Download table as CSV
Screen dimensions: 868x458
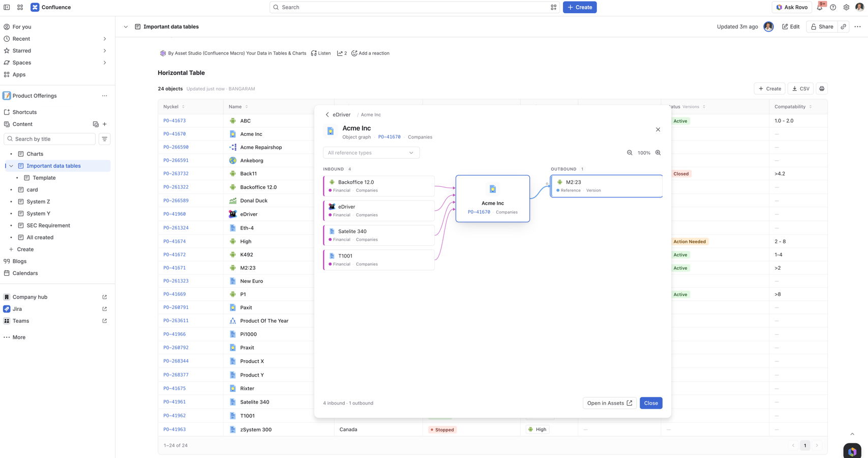pos(800,89)
